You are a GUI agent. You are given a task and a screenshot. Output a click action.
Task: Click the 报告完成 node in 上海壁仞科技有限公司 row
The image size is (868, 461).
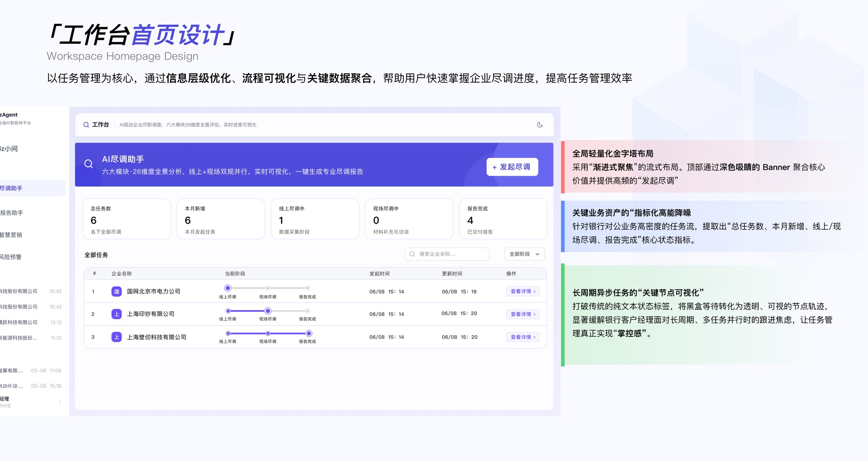pos(308,334)
